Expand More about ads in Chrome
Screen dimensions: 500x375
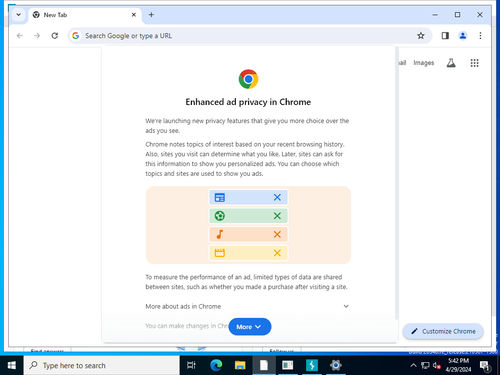tap(247, 306)
